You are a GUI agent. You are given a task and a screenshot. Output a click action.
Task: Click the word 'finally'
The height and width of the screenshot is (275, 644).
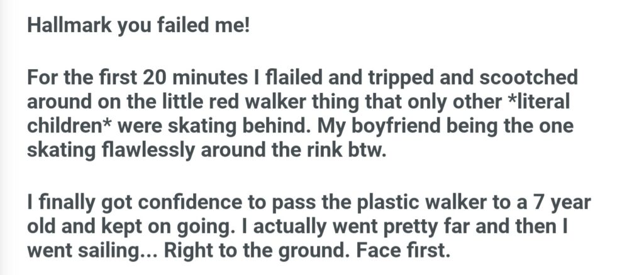coord(70,203)
